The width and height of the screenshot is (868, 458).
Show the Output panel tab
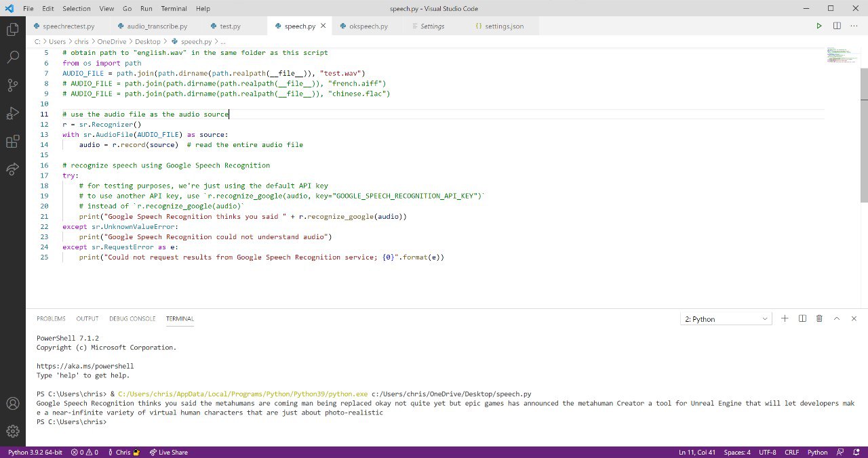(87, 318)
